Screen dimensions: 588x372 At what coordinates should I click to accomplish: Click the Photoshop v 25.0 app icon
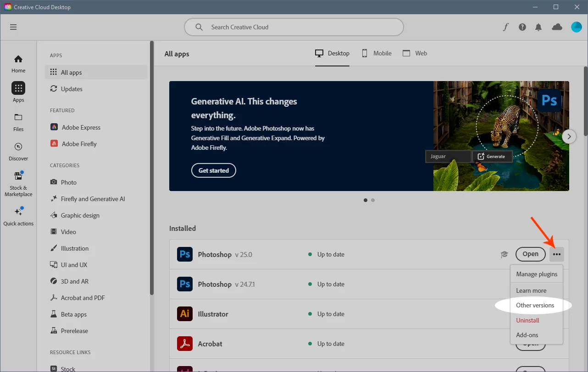(x=185, y=254)
